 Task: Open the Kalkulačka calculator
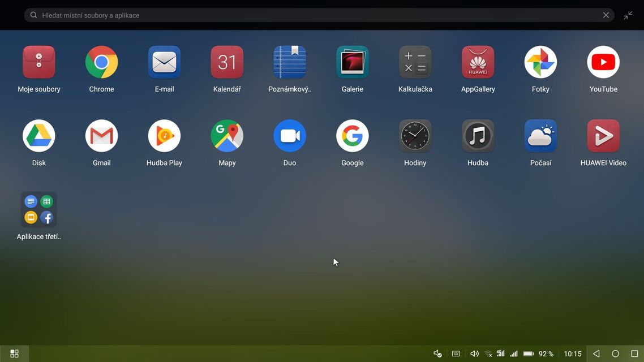click(415, 62)
